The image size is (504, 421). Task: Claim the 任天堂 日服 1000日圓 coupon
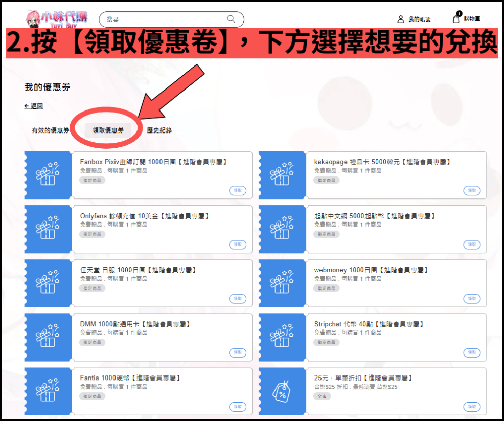(x=238, y=299)
